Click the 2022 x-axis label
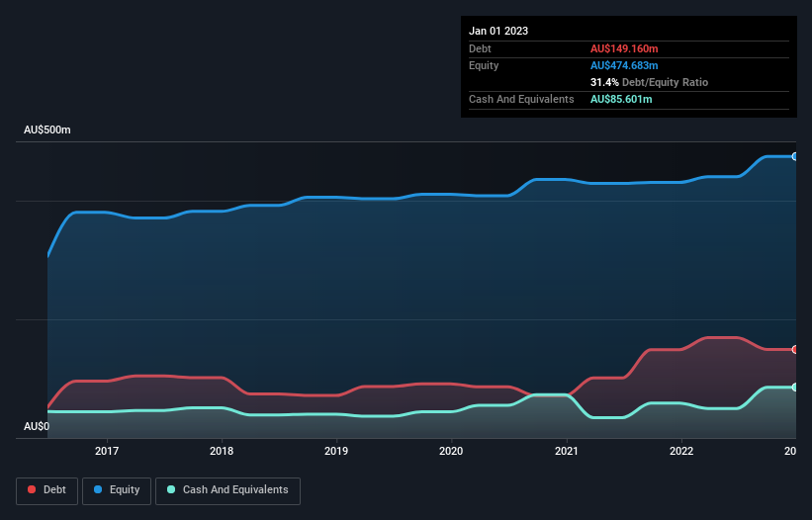Image resolution: width=812 pixels, height=520 pixels. tap(681, 451)
